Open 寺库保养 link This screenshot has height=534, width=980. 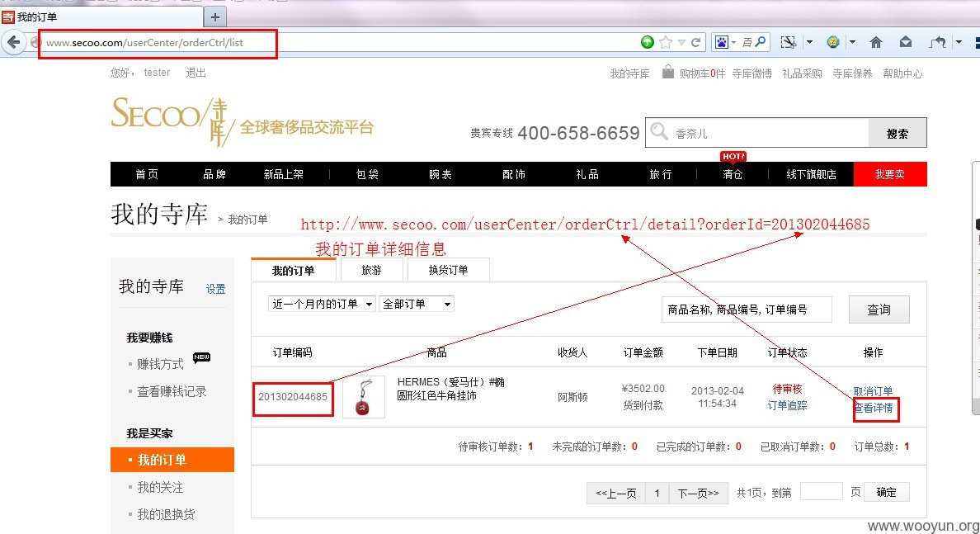[x=852, y=73]
